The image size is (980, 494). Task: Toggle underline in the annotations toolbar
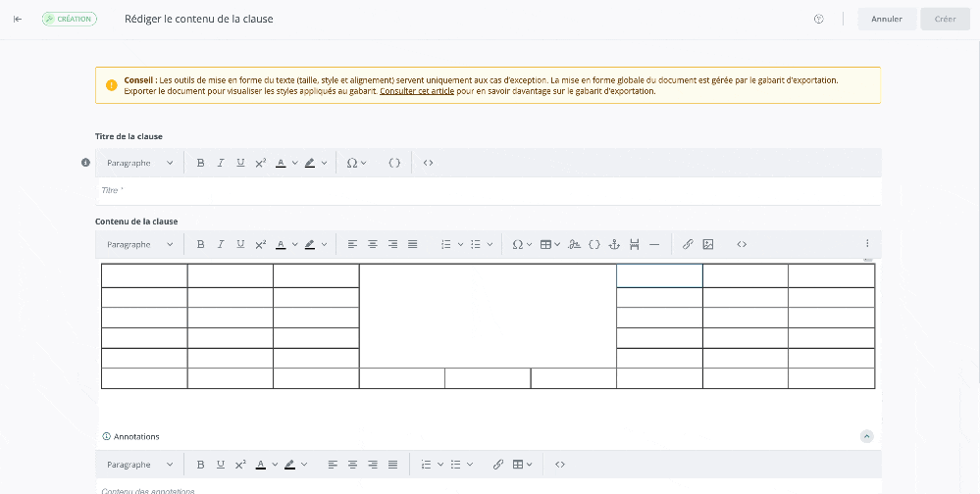point(220,465)
